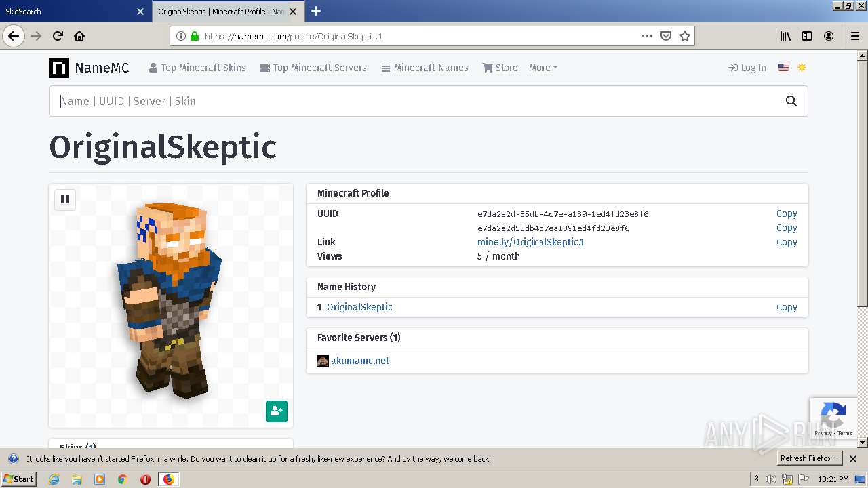This screenshot has height=488, width=868.
Task: Close the OriginalSkeptic tab
Action: 293,12
